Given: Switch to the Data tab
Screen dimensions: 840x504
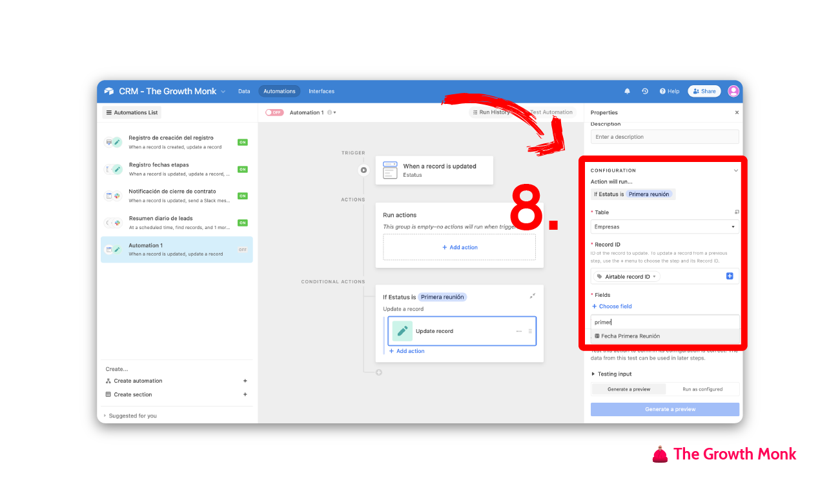Looking at the screenshot, I should (x=244, y=92).
